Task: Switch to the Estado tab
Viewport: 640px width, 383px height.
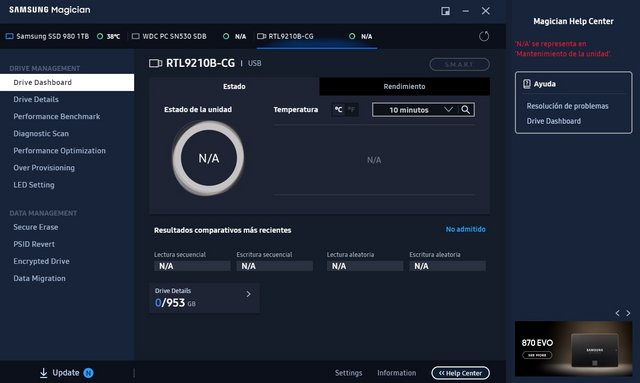Action: click(234, 86)
